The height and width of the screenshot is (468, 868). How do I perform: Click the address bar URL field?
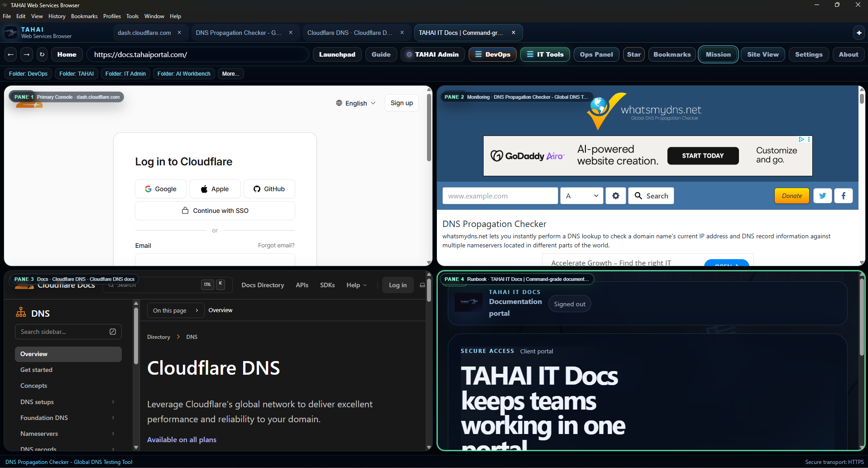[x=198, y=54]
